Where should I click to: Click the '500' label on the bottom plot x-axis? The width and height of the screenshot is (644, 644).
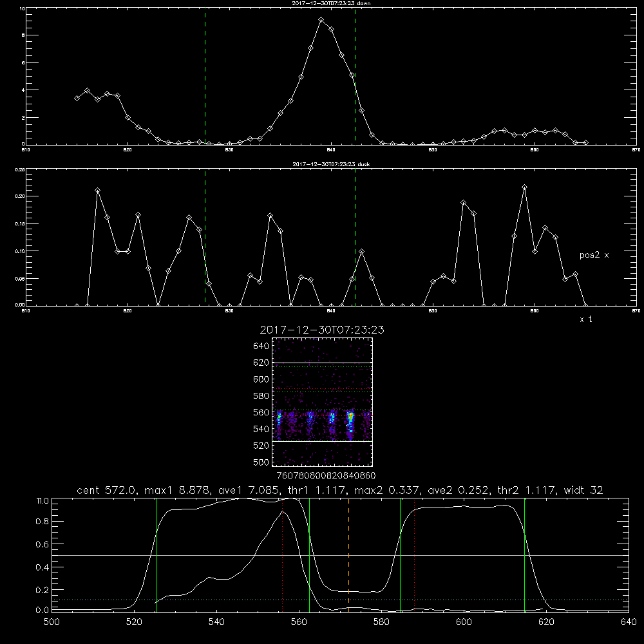click(52, 622)
